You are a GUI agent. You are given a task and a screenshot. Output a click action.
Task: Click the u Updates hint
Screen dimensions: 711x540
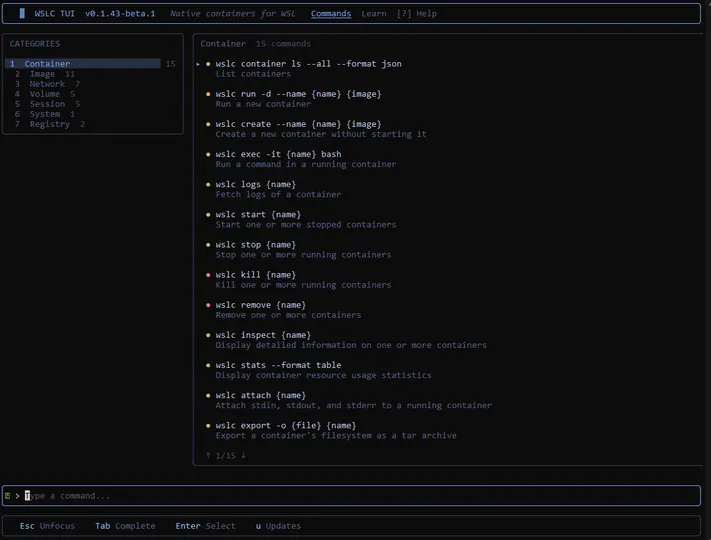click(278, 526)
